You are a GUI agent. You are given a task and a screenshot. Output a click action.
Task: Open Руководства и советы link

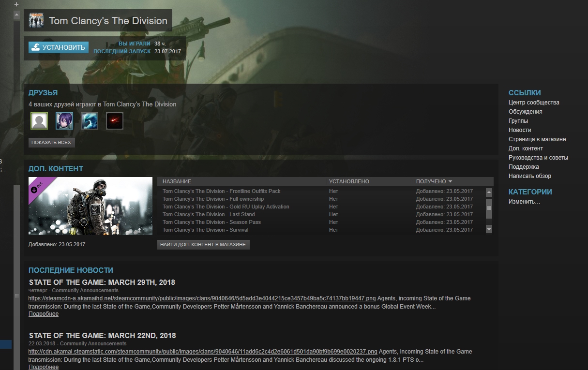[x=538, y=158]
